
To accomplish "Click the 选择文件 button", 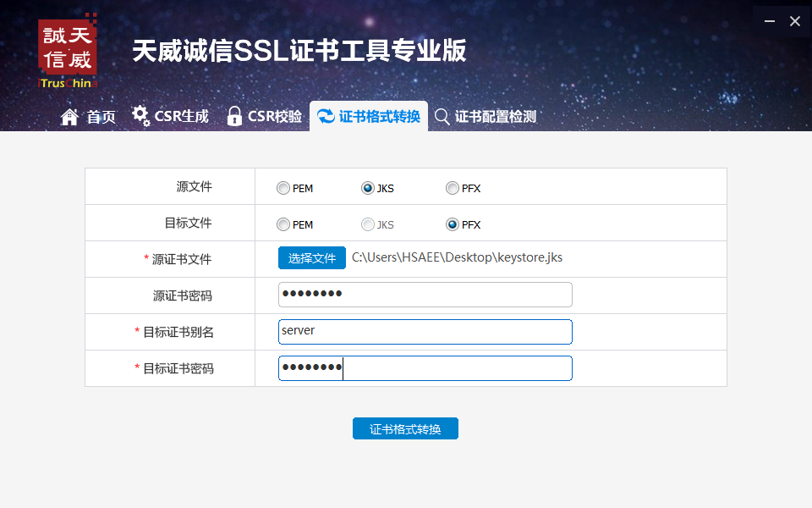I will [x=312, y=257].
